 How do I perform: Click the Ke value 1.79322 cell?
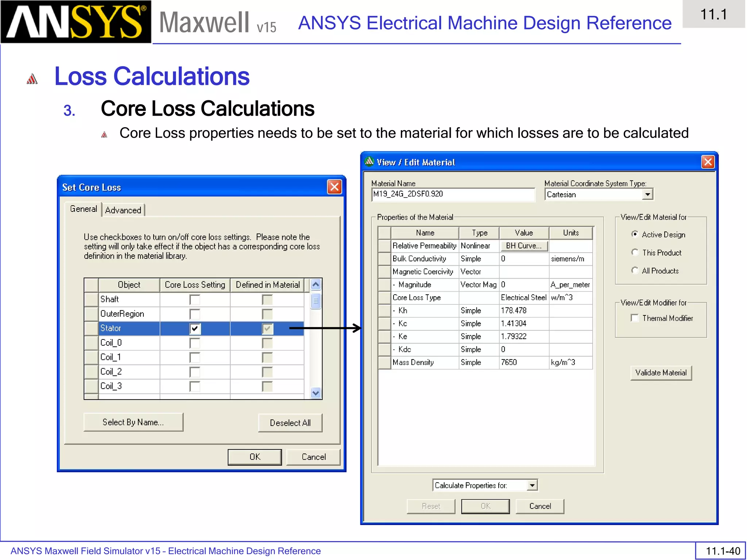524,337
